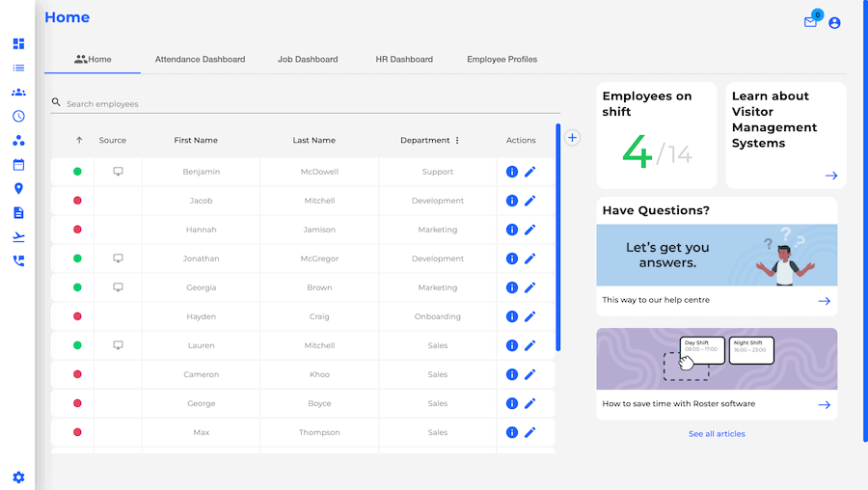The height and width of the screenshot is (490, 868).
Task: Click the search magnifier icon
Action: pyautogui.click(x=56, y=102)
